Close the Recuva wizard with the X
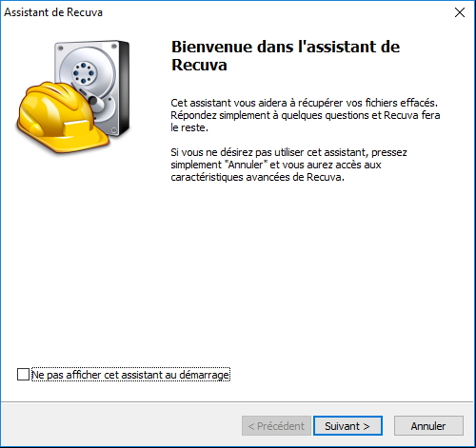 [x=460, y=12]
